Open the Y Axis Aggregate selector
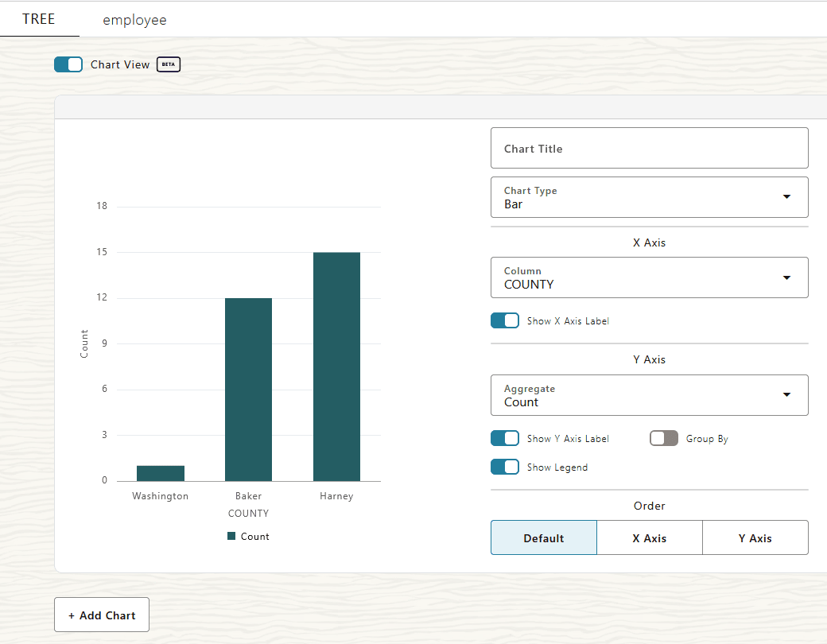Screen dimensions: 827x644 point(650,394)
